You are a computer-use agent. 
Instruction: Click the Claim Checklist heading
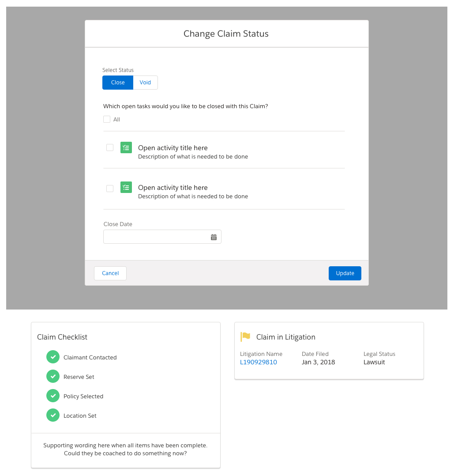pyautogui.click(x=62, y=337)
